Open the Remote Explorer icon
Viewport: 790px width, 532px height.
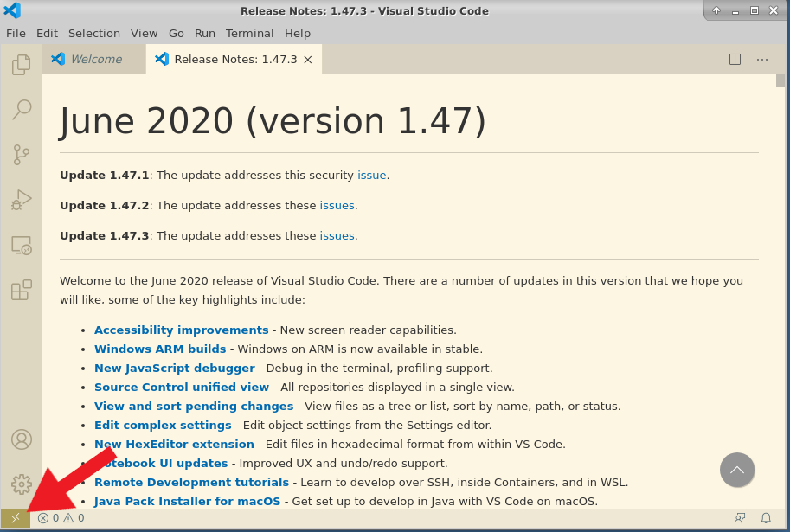click(x=21, y=246)
